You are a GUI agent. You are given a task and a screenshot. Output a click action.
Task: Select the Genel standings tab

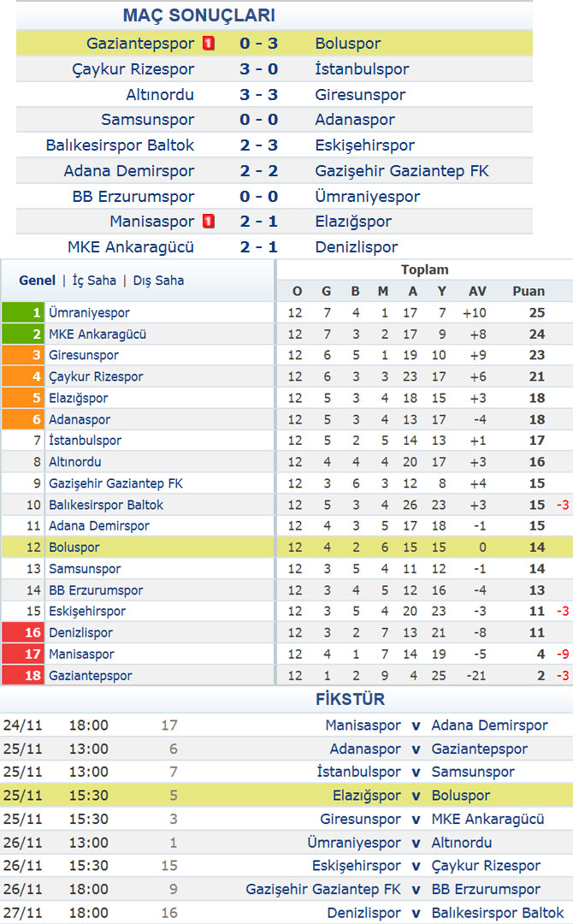coord(37,281)
